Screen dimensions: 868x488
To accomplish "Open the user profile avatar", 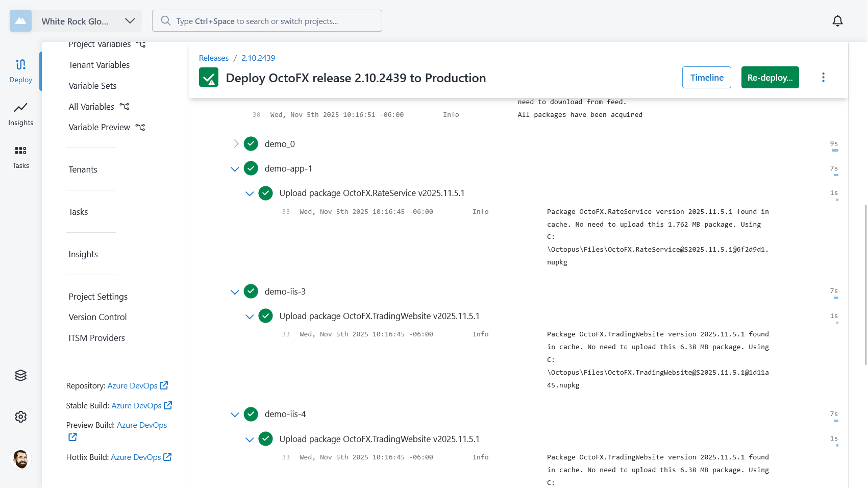I will pos(20,458).
